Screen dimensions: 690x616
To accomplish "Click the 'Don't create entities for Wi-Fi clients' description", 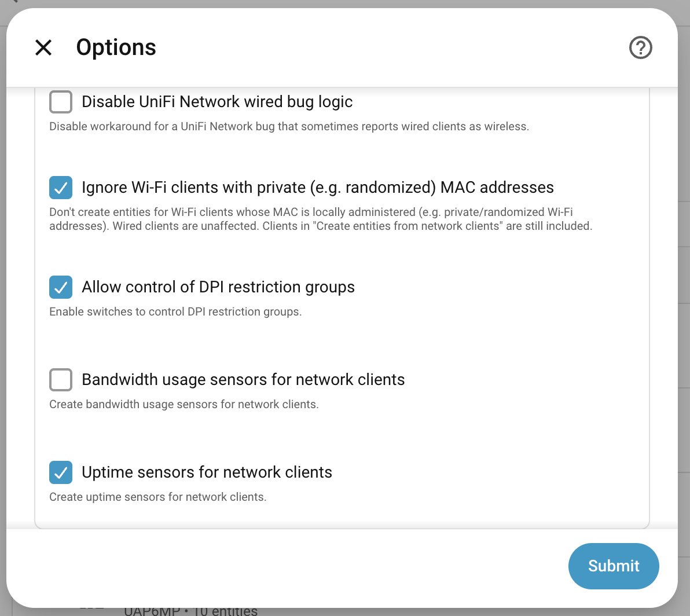I will [321, 219].
